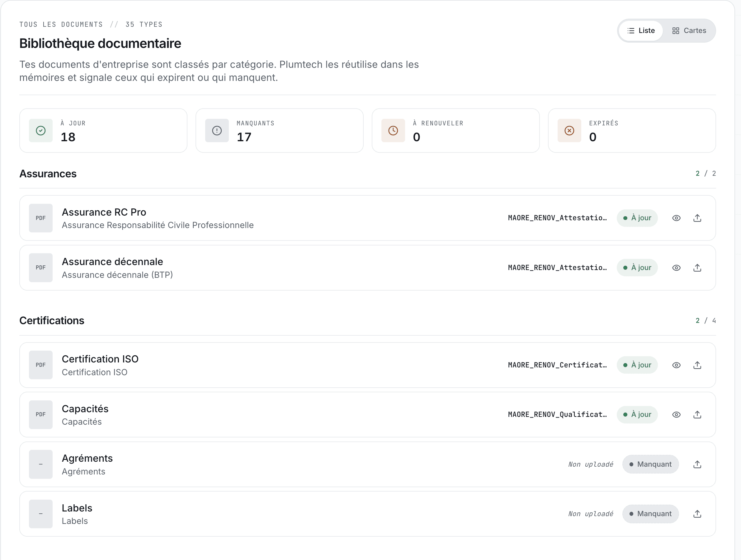This screenshot has width=741, height=560.
Task: Click the À jour status of Certification ISO
Action: click(x=637, y=365)
